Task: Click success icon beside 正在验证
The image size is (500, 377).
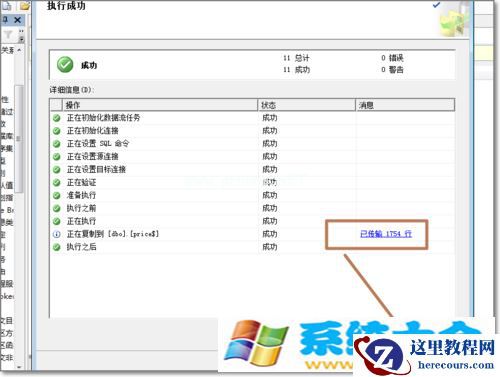Action: point(57,183)
